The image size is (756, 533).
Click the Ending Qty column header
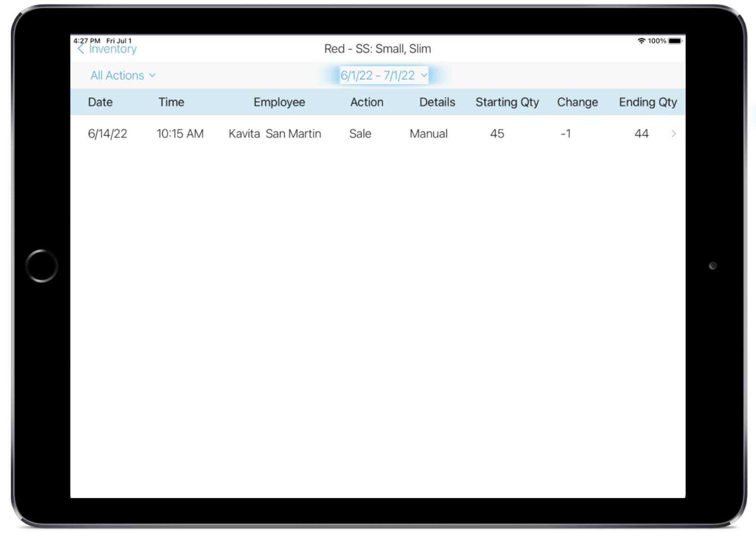648,102
